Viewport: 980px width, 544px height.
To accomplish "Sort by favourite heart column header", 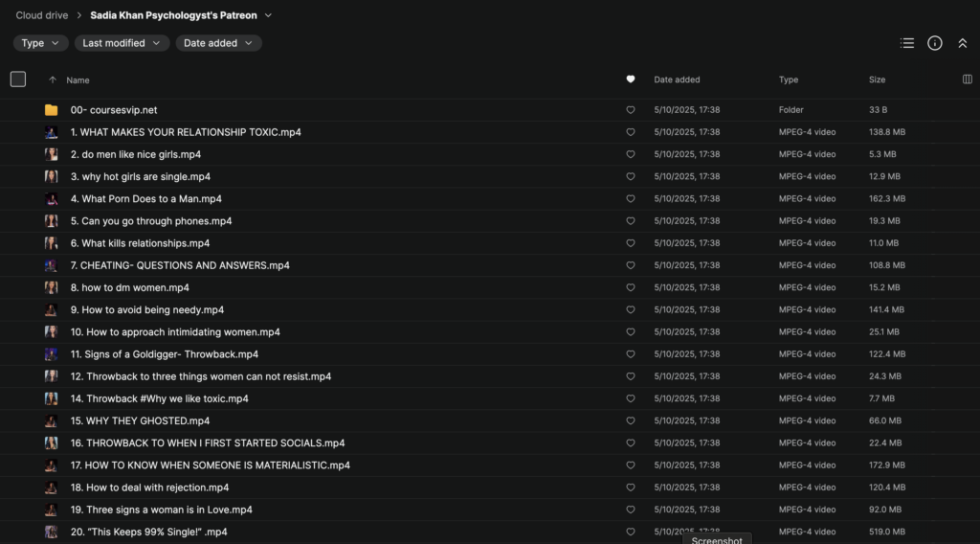I will 630,79.
